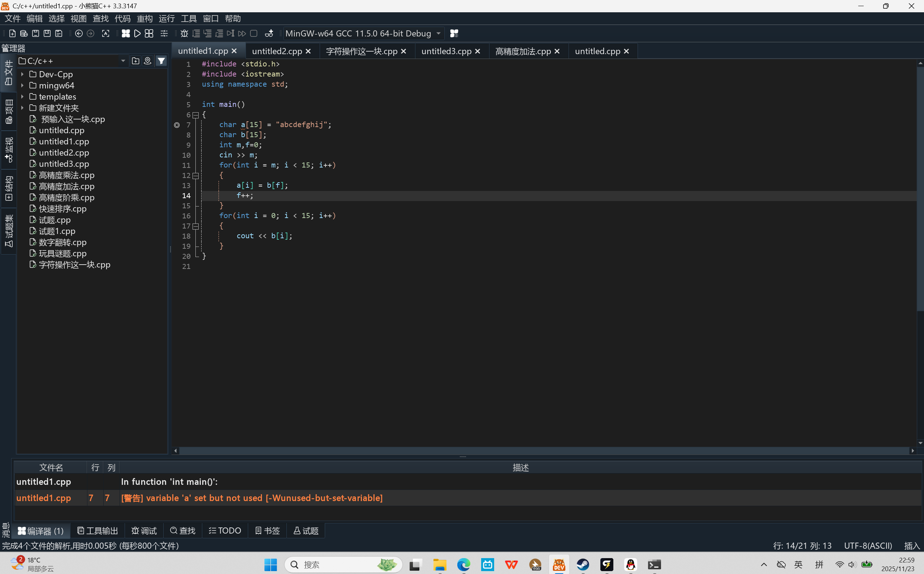Switch to the 高精度加法.cpp editor tab
This screenshot has height=574, width=924.
pyautogui.click(x=523, y=51)
